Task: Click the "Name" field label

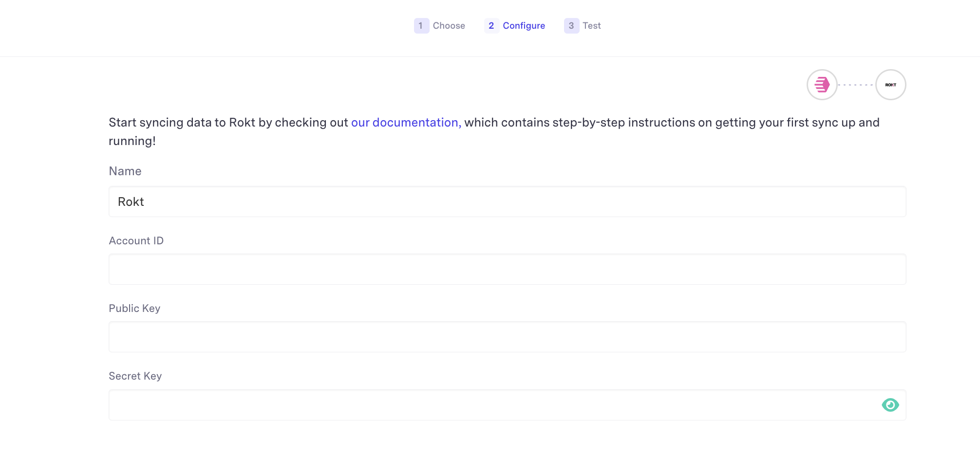Action: point(125,171)
